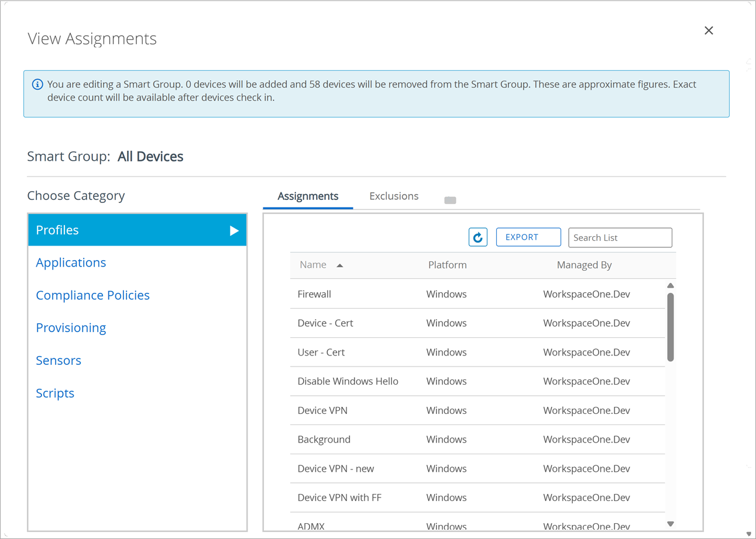Viewport: 756px width, 539px height.
Task: Switch to the Exclusions tab
Action: (394, 196)
